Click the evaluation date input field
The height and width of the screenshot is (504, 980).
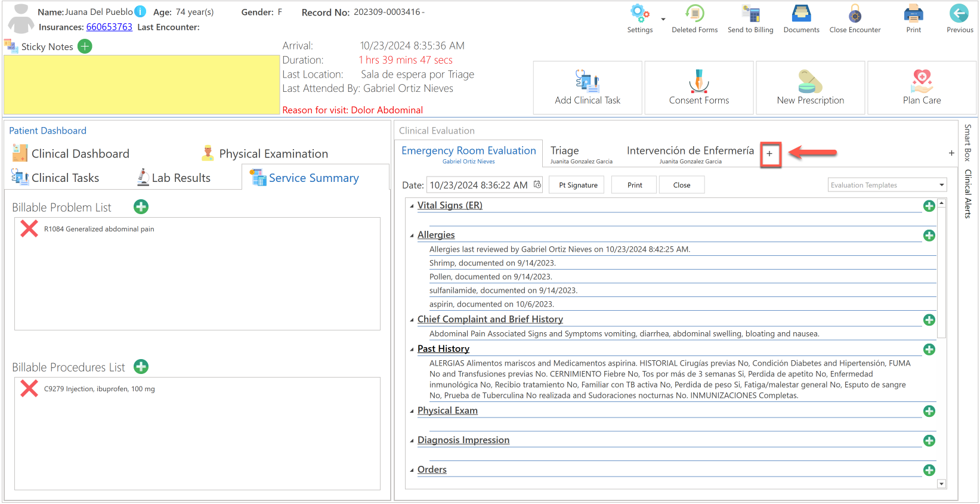(x=479, y=185)
